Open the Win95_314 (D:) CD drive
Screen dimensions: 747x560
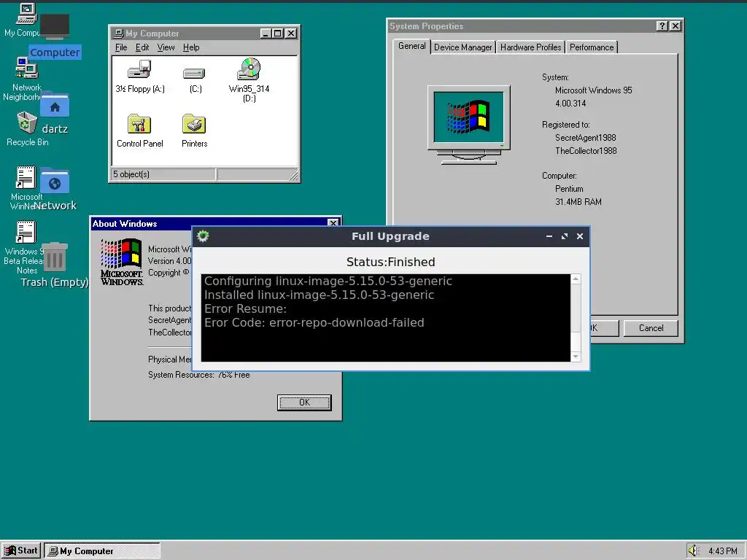(x=249, y=69)
